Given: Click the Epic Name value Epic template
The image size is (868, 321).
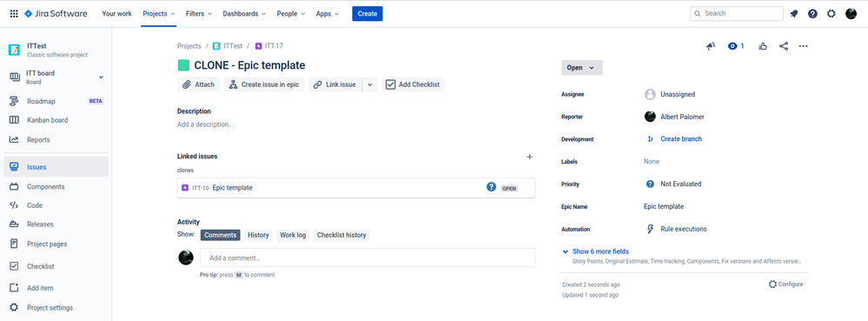Looking at the screenshot, I should click(x=664, y=207).
